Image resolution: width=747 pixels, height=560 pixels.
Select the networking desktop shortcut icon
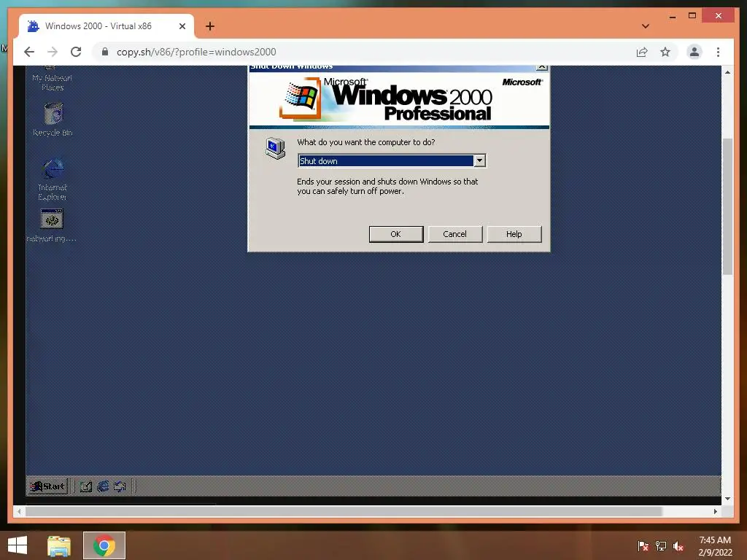[52, 225]
